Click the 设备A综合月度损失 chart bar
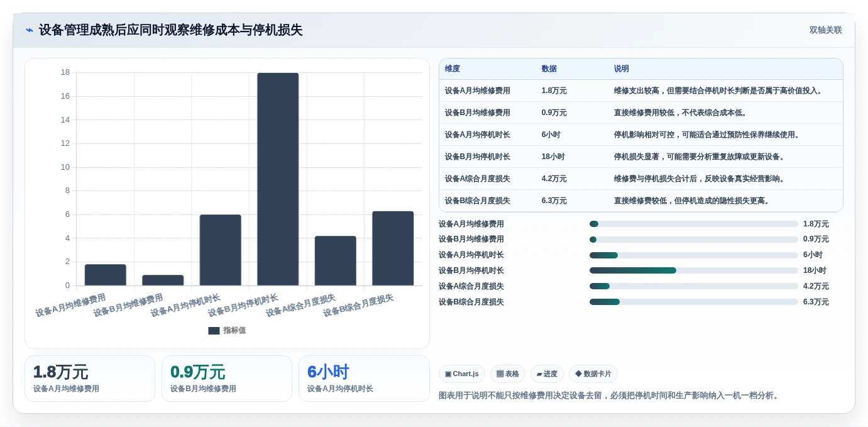The height and width of the screenshot is (427, 868). pos(336,261)
